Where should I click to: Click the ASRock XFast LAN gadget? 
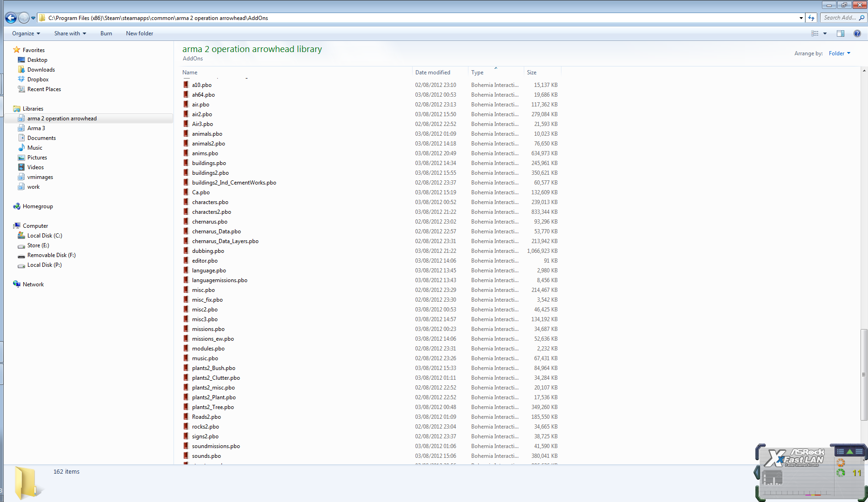click(811, 473)
